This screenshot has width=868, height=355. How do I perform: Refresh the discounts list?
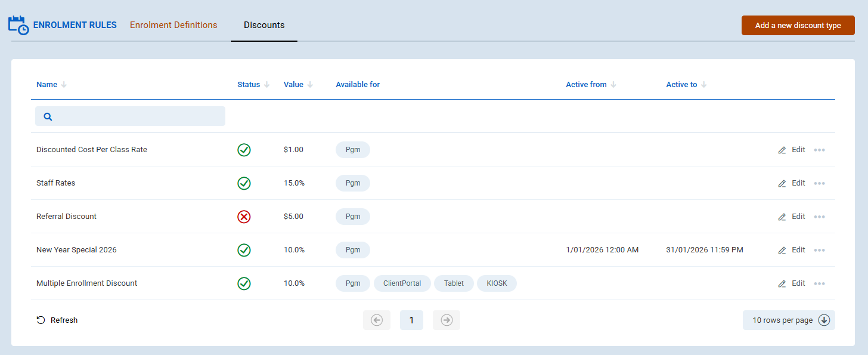pyautogui.click(x=57, y=320)
